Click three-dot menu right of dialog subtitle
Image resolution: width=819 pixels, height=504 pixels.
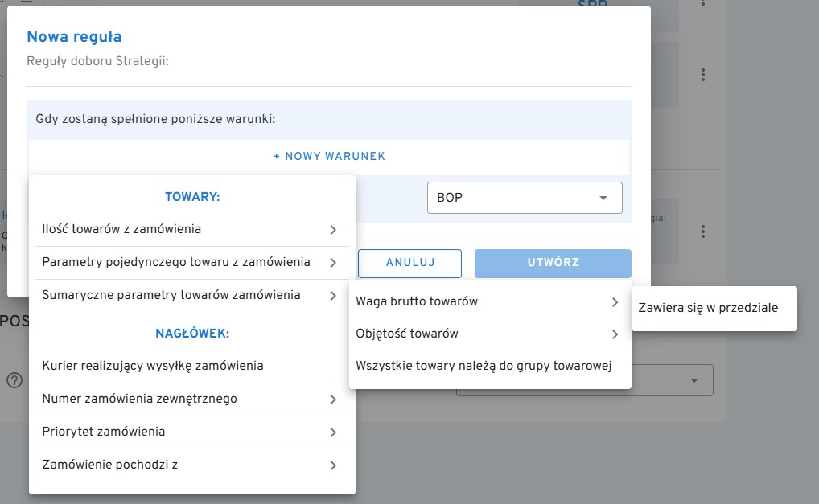(x=703, y=75)
